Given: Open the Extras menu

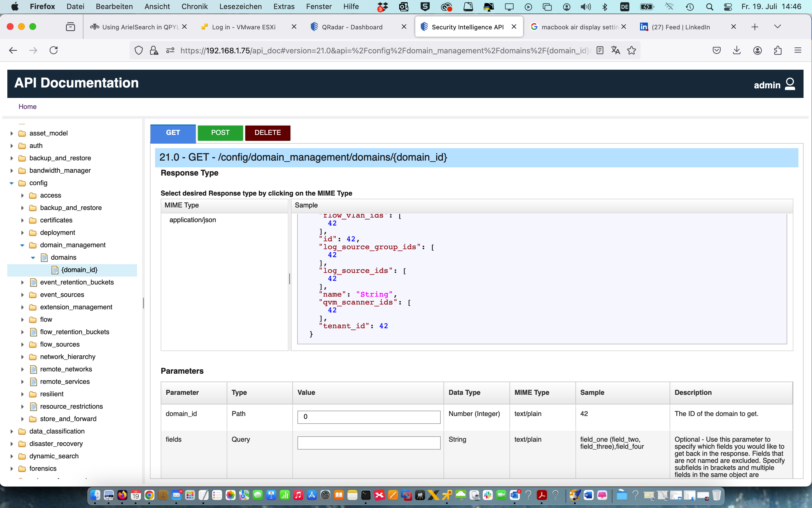Looking at the screenshot, I should [x=284, y=6].
